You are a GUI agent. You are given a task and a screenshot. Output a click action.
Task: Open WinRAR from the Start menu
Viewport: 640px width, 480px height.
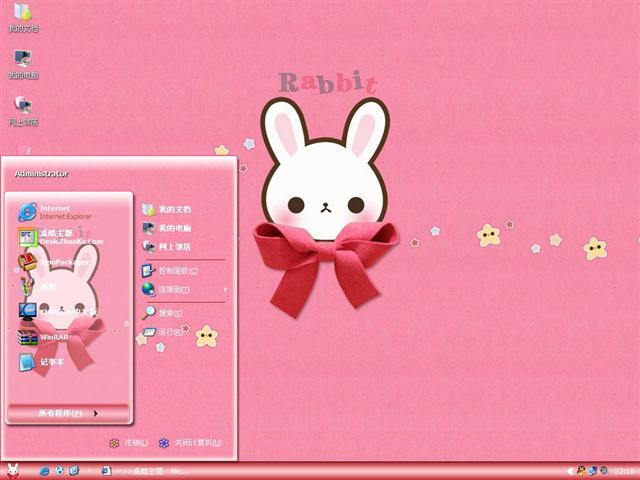pyautogui.click(x=44, y=337)
